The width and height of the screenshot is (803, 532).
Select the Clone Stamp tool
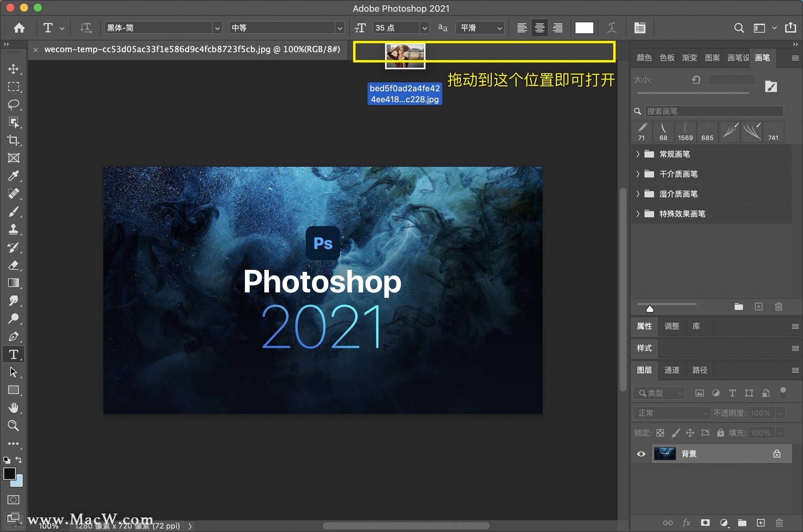tap(13, 229)
